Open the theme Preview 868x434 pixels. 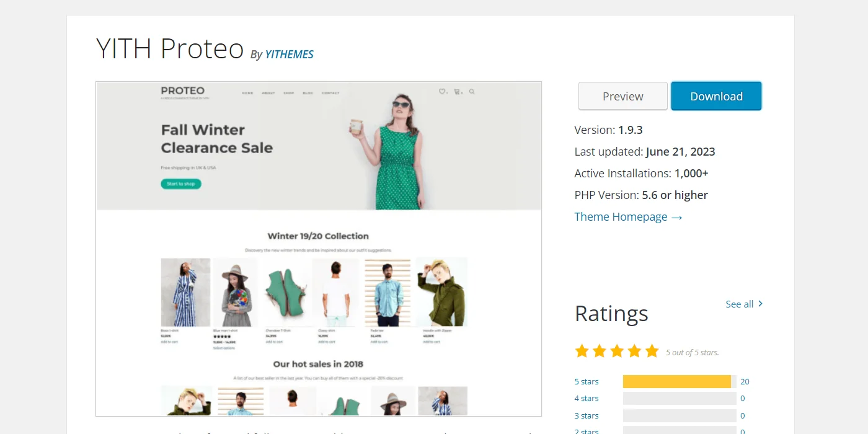[623, 96]
